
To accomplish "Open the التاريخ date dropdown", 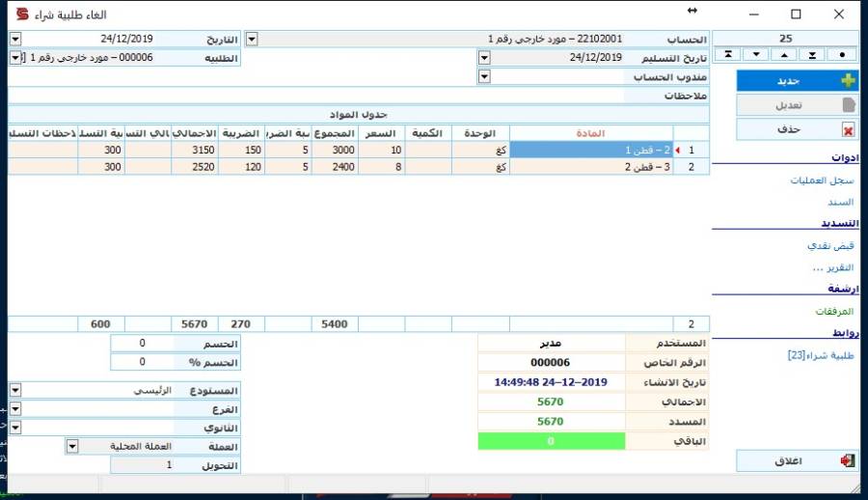I will pos(14,39).
